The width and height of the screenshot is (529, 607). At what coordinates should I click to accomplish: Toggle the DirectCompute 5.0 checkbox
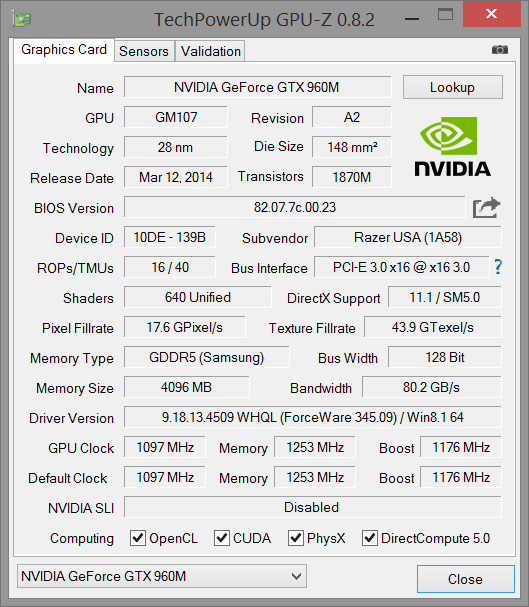pyautogui.click(x=370, y=538)
